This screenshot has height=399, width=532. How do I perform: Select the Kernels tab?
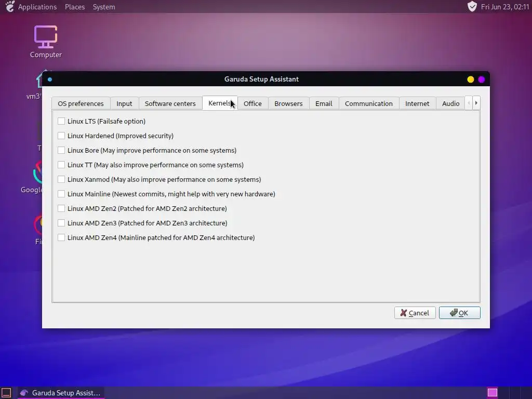[220, 103]
